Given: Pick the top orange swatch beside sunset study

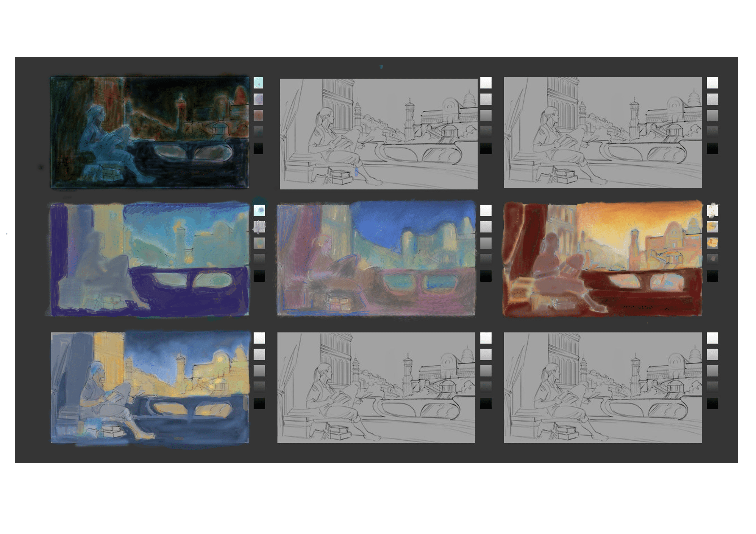Looking at the screenshot, I should coord(712,226).
